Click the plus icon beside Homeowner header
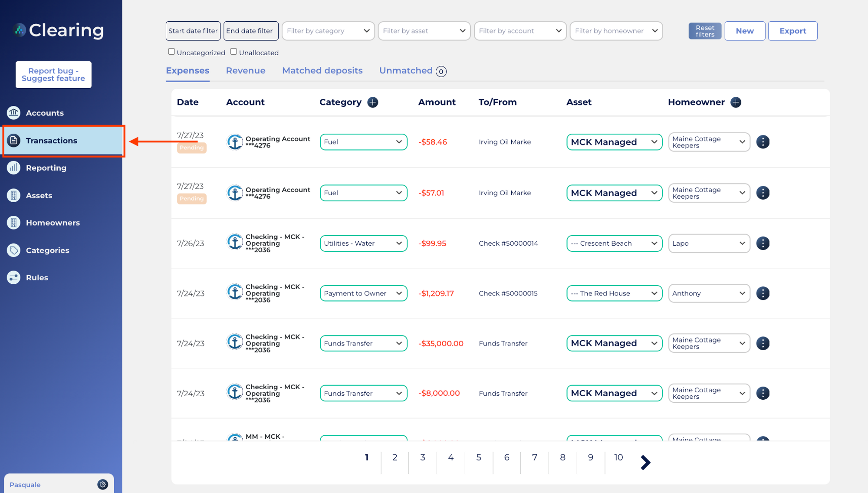The height and width of the screenshot is (493, 868). click(x=736, y=102)
